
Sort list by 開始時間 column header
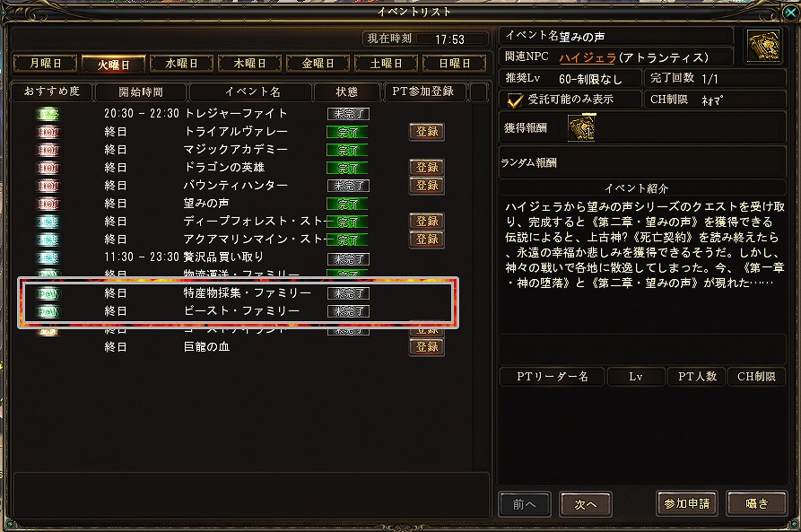point(141,92)
